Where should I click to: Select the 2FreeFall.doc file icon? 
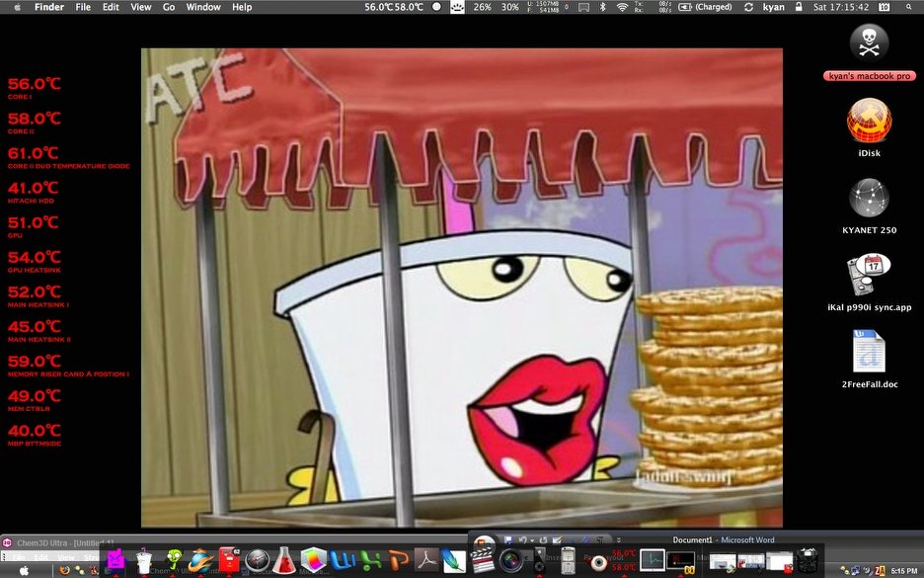point(869,352)
